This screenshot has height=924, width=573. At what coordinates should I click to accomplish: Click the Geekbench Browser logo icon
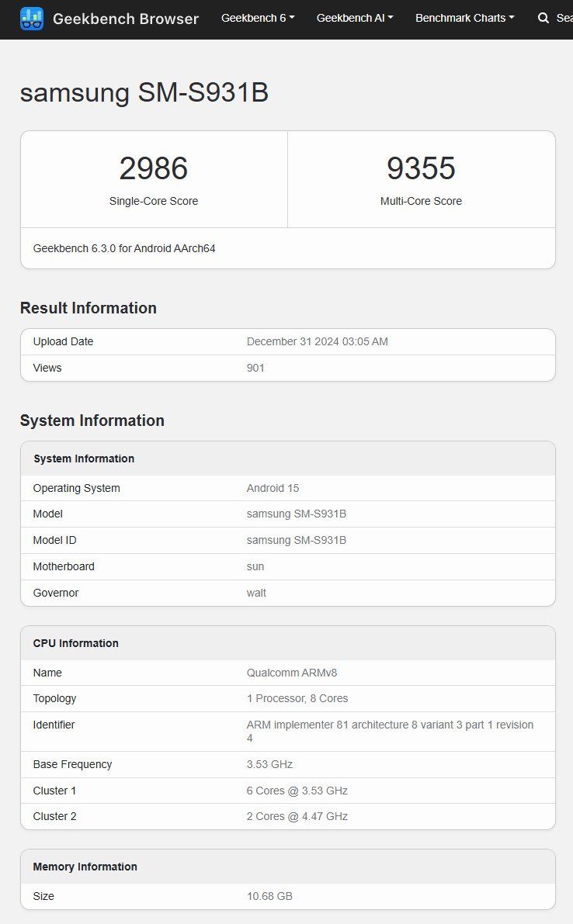[30, 19]
